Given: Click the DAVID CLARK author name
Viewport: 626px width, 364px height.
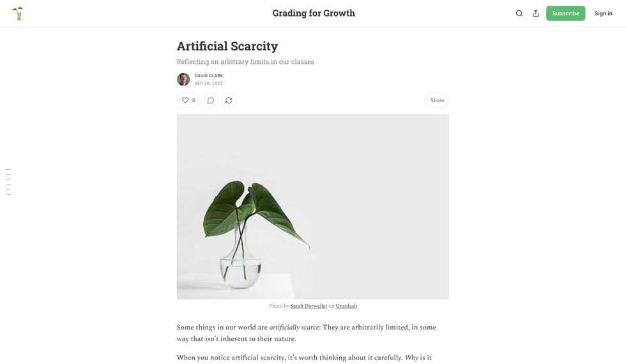Looking at the screenshot, I should (209, 75).
